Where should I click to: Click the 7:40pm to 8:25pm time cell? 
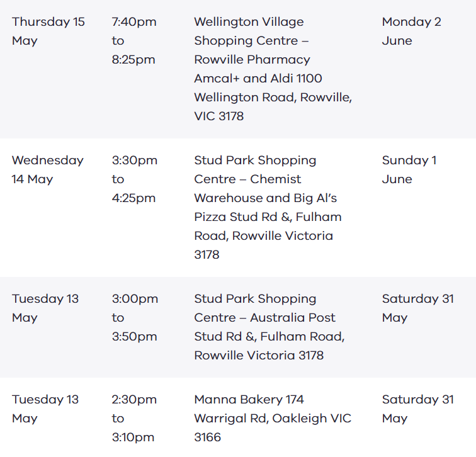click(x=134, y=41)
